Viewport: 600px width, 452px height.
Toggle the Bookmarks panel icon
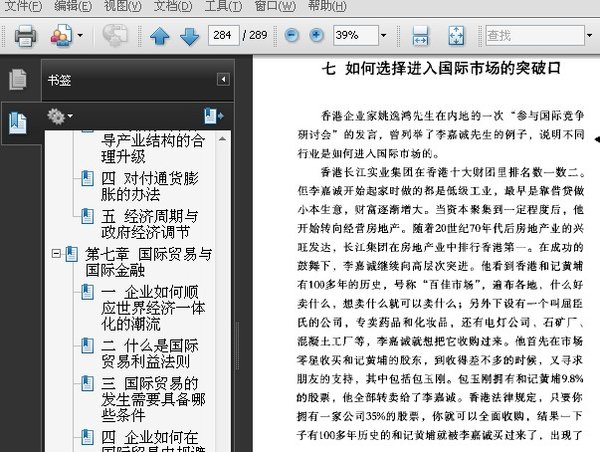[18, 123]
